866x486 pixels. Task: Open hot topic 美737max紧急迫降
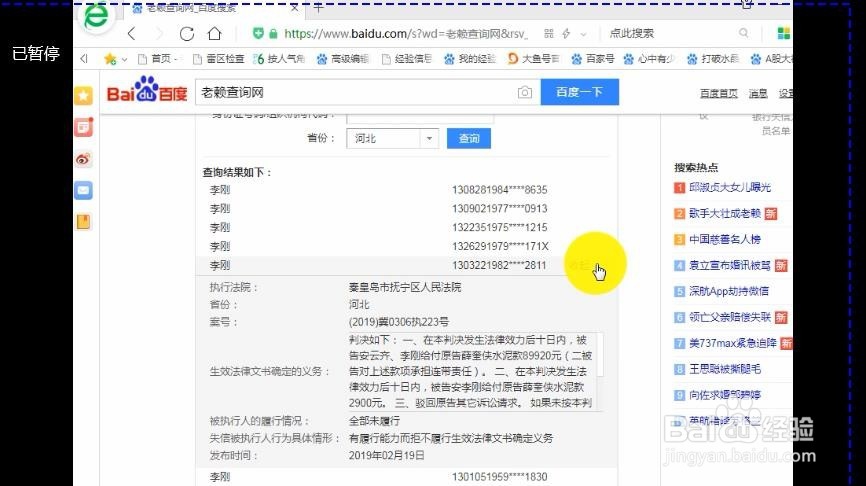pos(732,344)
